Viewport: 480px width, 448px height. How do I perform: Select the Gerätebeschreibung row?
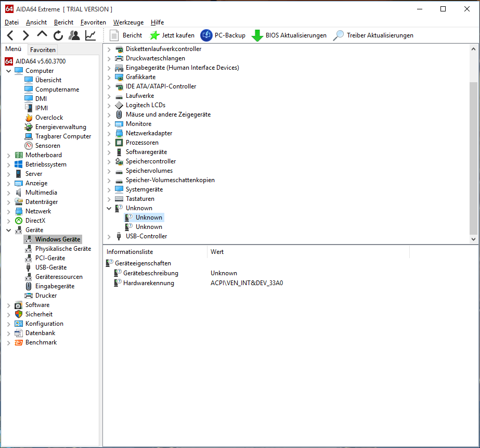[151, 273]
